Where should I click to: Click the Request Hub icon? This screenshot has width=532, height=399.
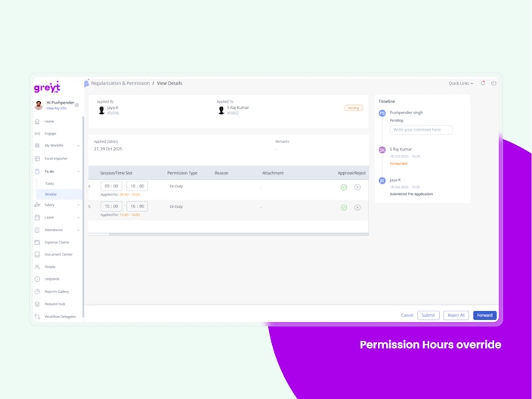(x=37, y=304)
